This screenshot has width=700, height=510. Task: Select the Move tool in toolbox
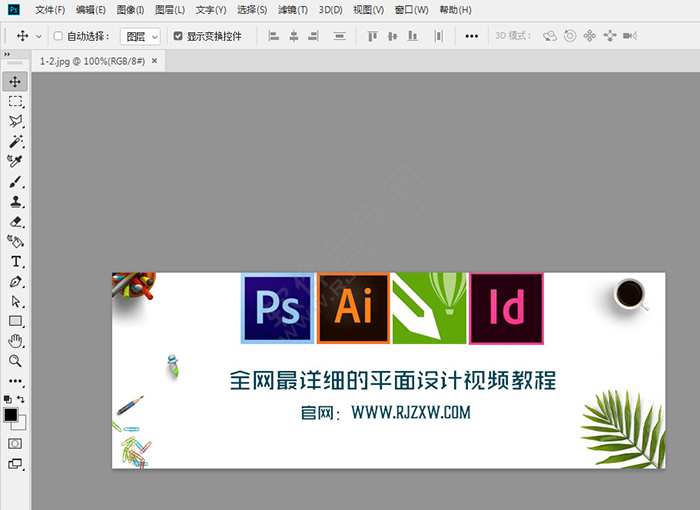(15, 82)
